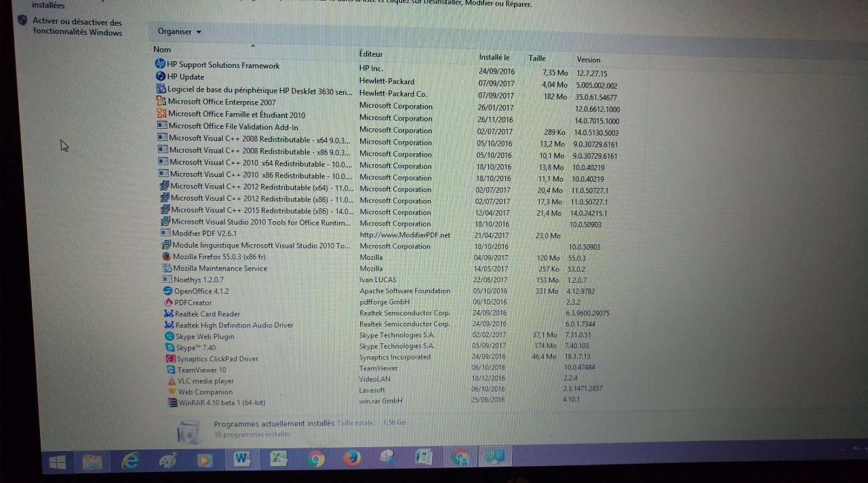Click the Windows Start button
This screenshot has width=868, height=483.
click(57, 462)
